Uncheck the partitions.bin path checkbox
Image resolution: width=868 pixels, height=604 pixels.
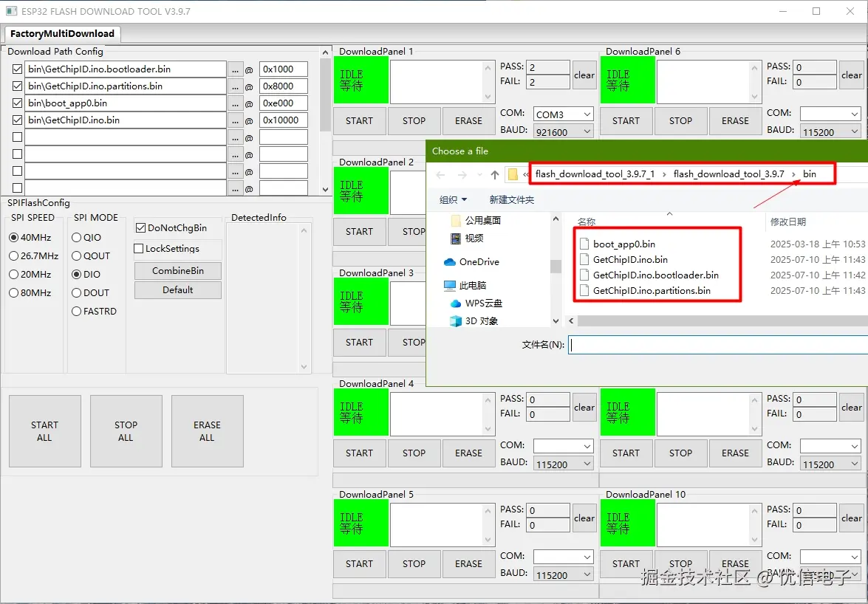point(17,86)
